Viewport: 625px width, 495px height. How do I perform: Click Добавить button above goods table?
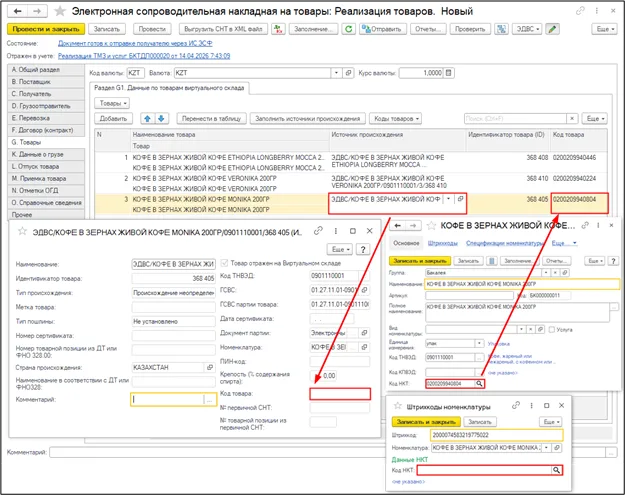point(114,118)
